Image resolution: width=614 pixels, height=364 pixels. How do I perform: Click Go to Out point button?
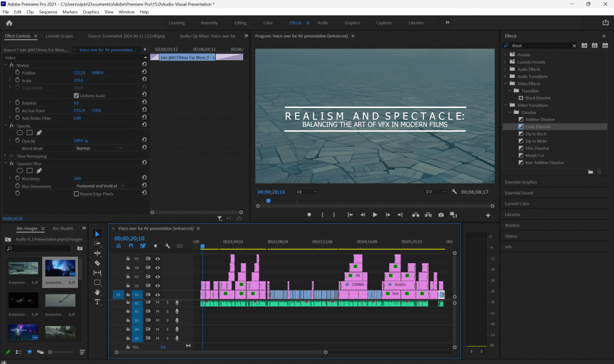[x=400, y=215]
